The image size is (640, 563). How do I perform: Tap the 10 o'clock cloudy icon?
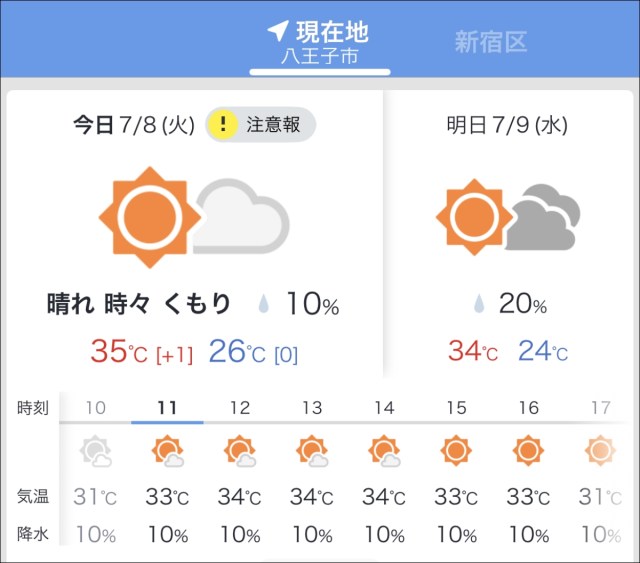click(x=96, y=453)
